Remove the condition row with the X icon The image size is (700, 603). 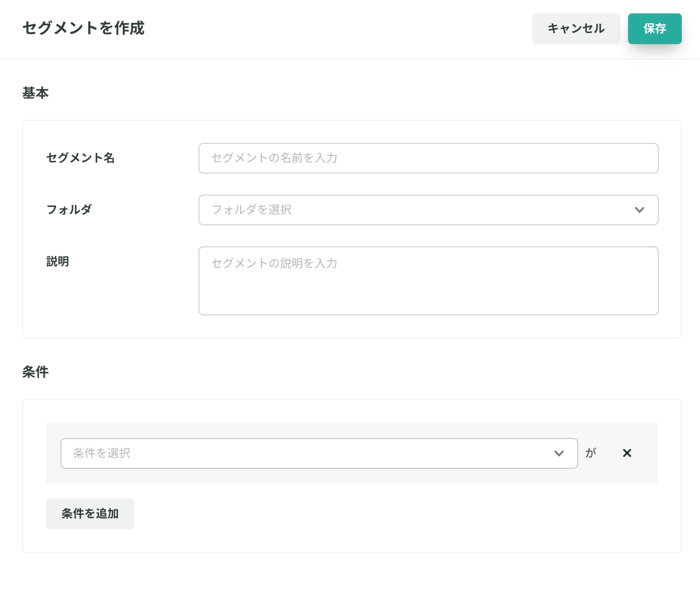pos(627,453)
